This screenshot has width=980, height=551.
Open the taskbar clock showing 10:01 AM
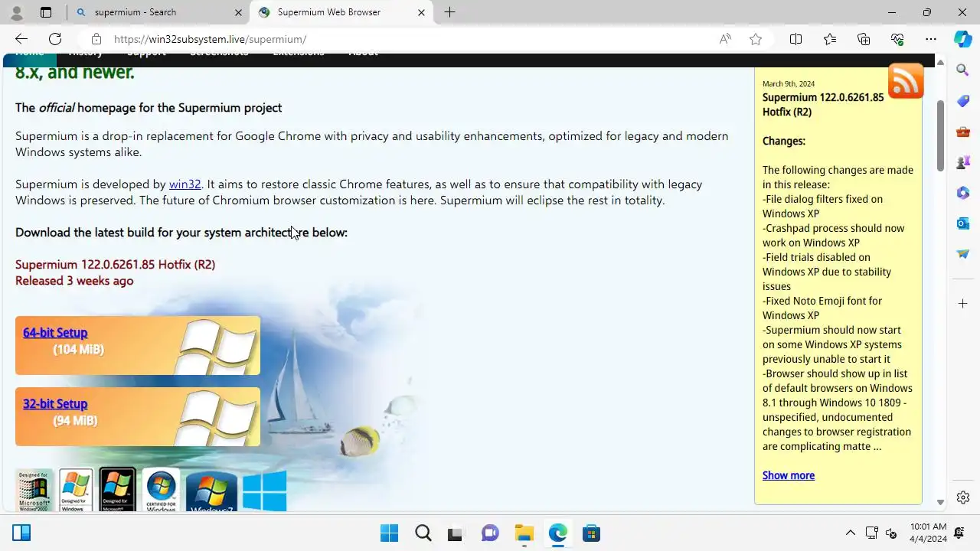click(928, 533)
